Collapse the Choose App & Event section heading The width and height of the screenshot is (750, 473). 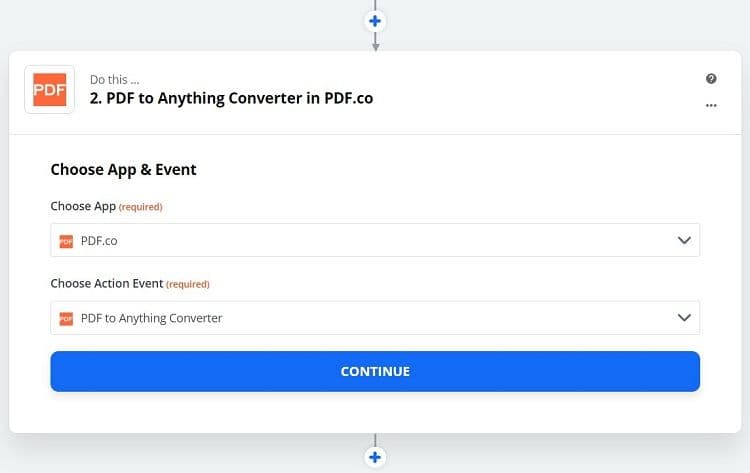click(x=123, y=170)
